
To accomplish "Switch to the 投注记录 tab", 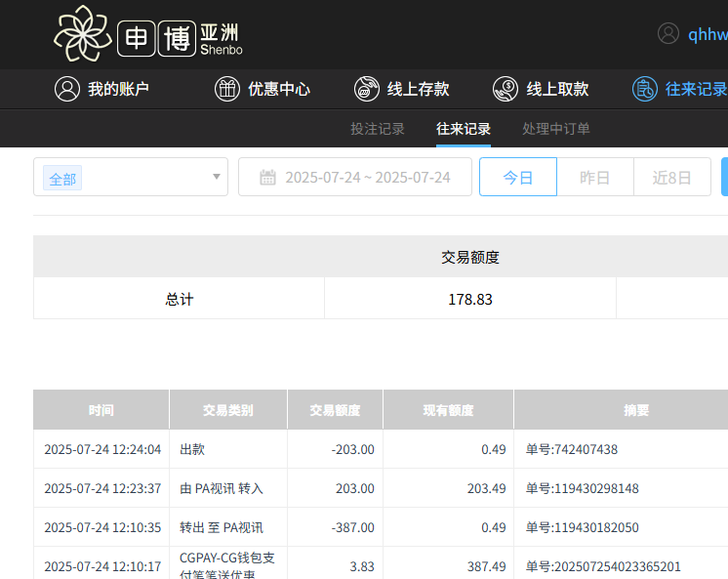I will tap(378, 129).
